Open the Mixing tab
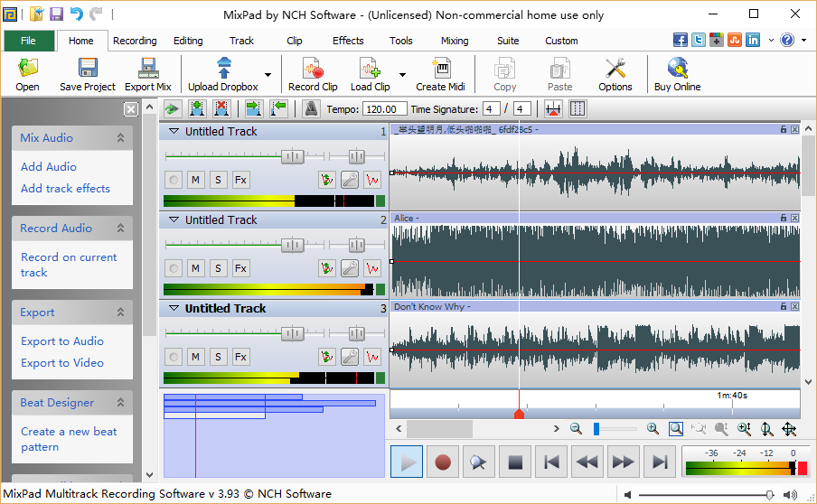The image size is (817, 504). pos(455,41)
